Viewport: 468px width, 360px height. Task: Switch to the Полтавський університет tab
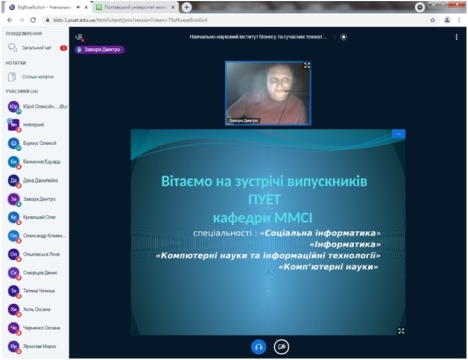pyautogui.click(x=135, y=7)
